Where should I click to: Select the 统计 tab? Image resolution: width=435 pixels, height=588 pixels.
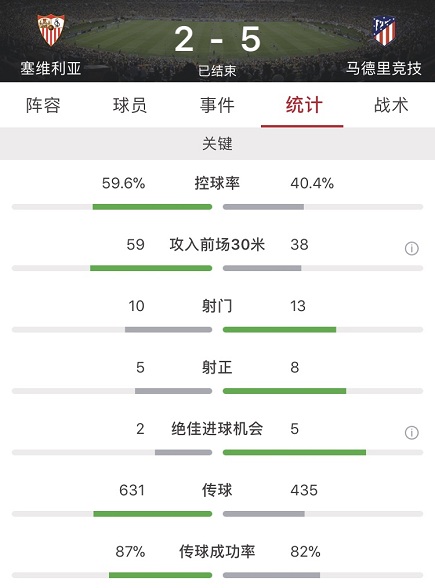(x=304, y=105)
